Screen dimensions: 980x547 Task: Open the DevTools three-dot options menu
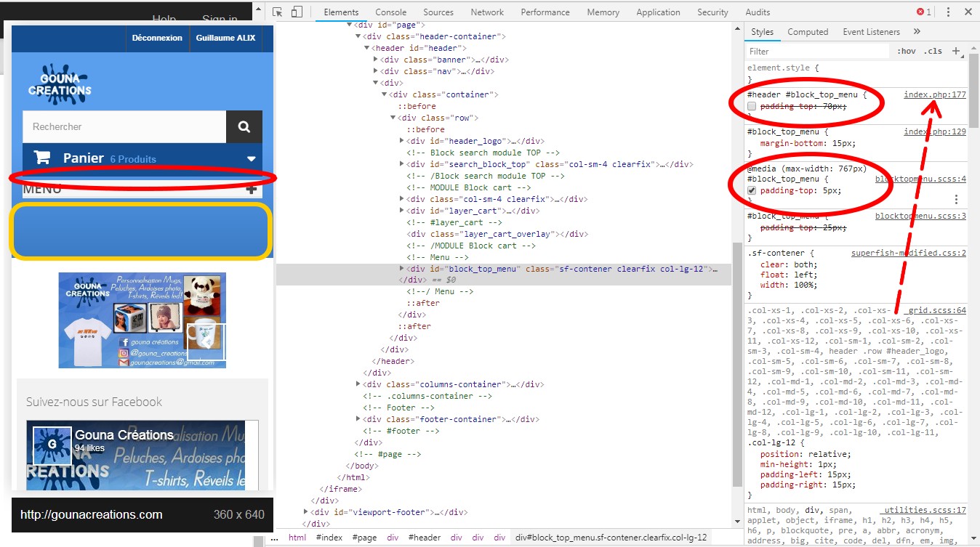pos(948,12)
